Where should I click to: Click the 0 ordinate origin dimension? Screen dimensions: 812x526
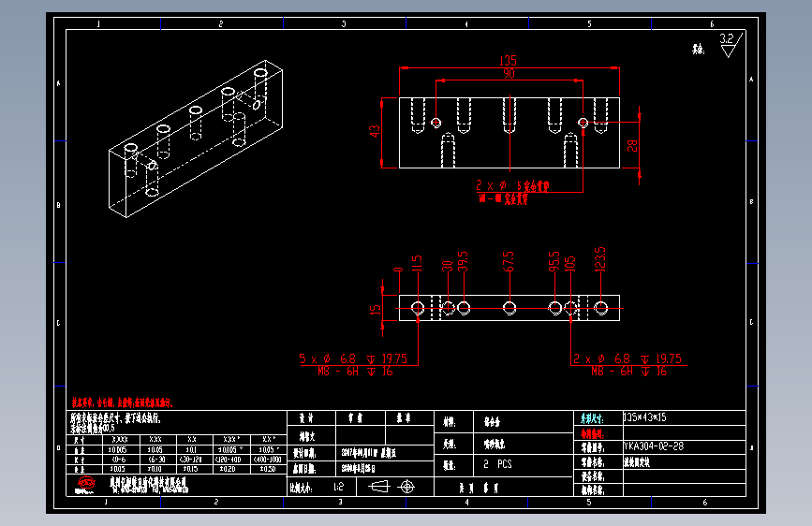(x=398, y=270)
